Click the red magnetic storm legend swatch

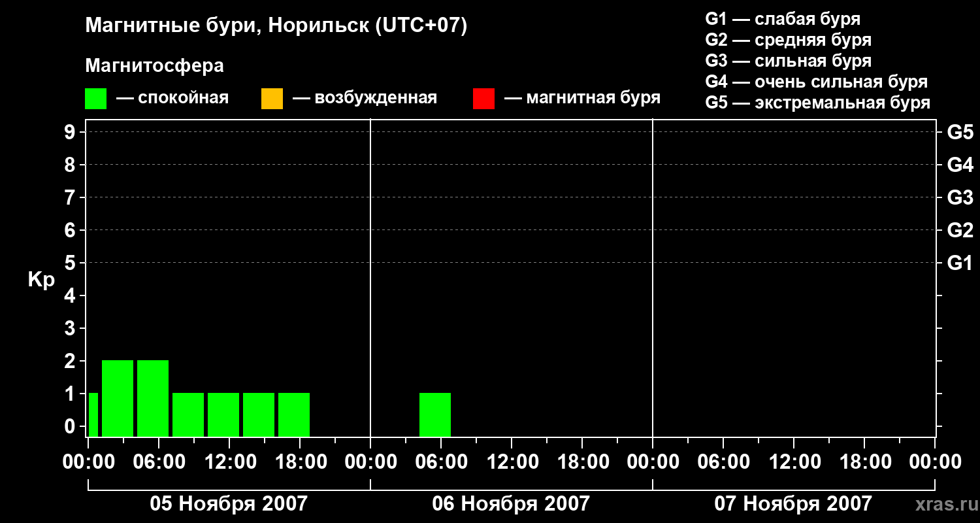coord(483,99)
